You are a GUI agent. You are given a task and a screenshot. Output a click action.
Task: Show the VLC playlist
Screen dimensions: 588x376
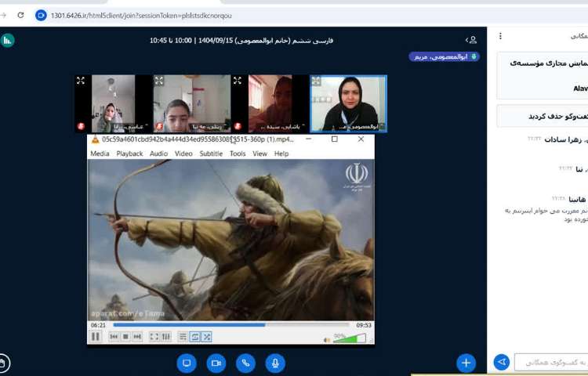click(x=183, y=337)
